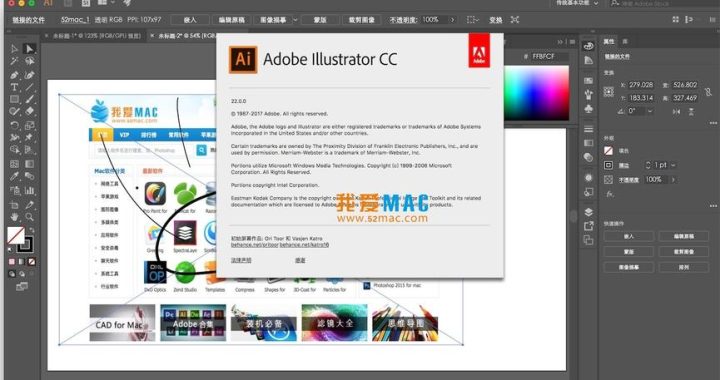Open the 法律声明 link in the about dialog

[241, 260]
